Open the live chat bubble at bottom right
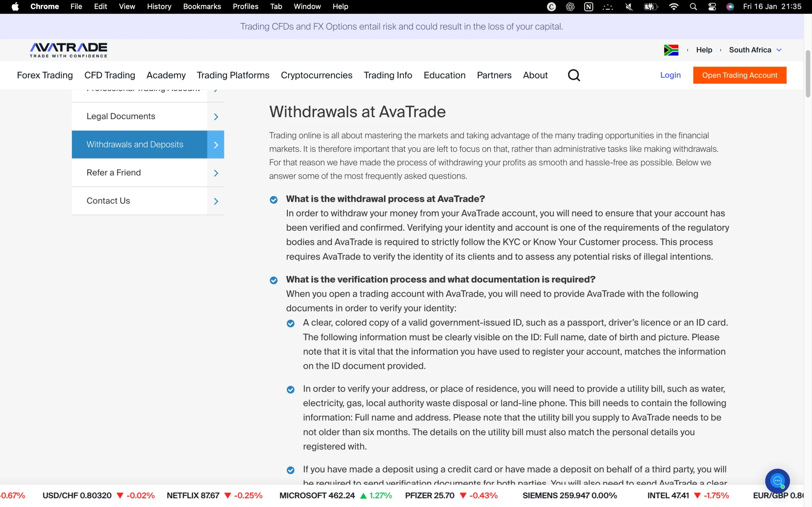The height and width of the screenshot is (507, 812). 777,481
